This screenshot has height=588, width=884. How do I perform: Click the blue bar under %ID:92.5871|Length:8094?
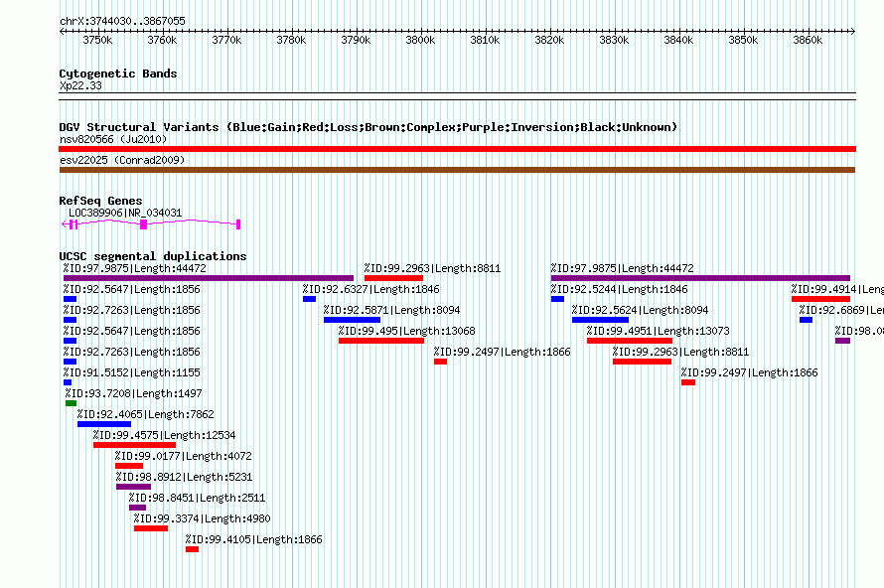coord(352,320)
